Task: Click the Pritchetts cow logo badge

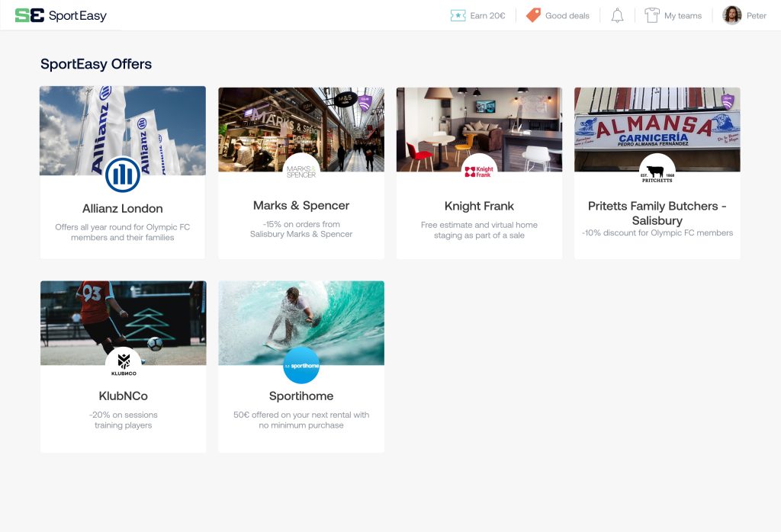Action: point(657,171)
